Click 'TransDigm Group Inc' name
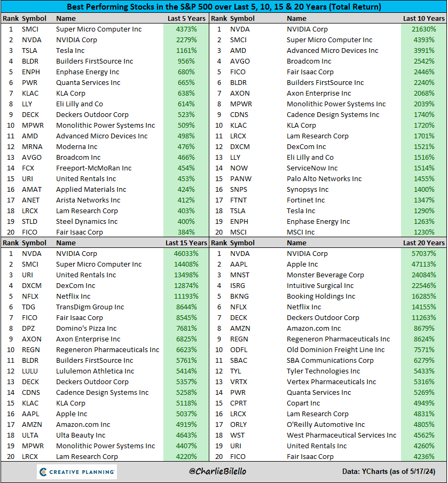Image resolution: width=448 pixels, height=483 pixels. 90,307
